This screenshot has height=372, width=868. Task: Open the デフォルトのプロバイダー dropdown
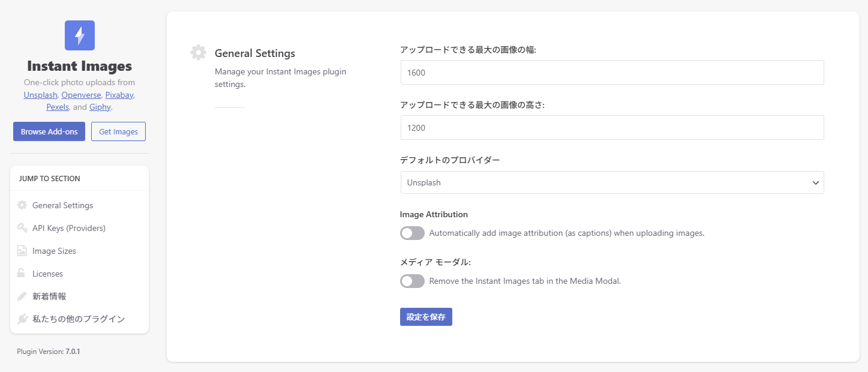pos(612,182)
